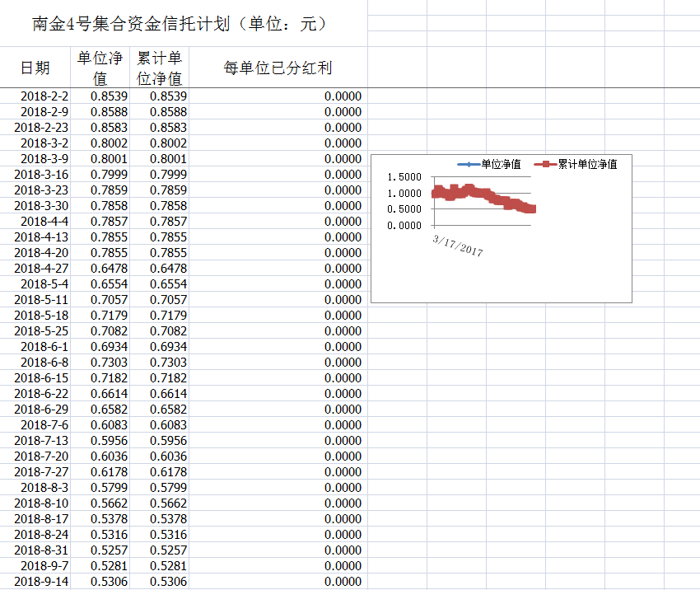
Task: Click 单位净值 value 0.7303 for 2018-6-8
Action: (x=100, y=362)
